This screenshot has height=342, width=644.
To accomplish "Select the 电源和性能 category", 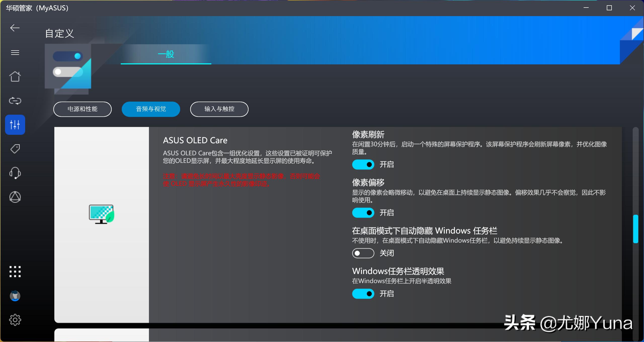I will coord(82,109).
